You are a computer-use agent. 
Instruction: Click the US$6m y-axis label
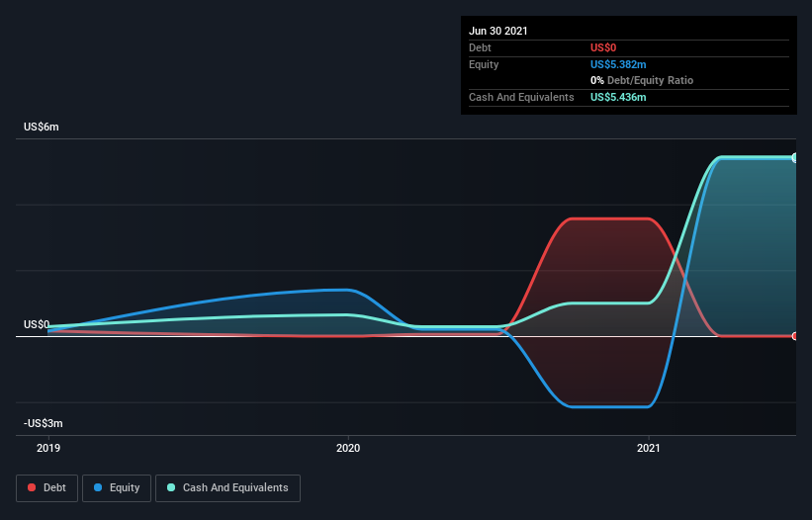coord(42,127)
